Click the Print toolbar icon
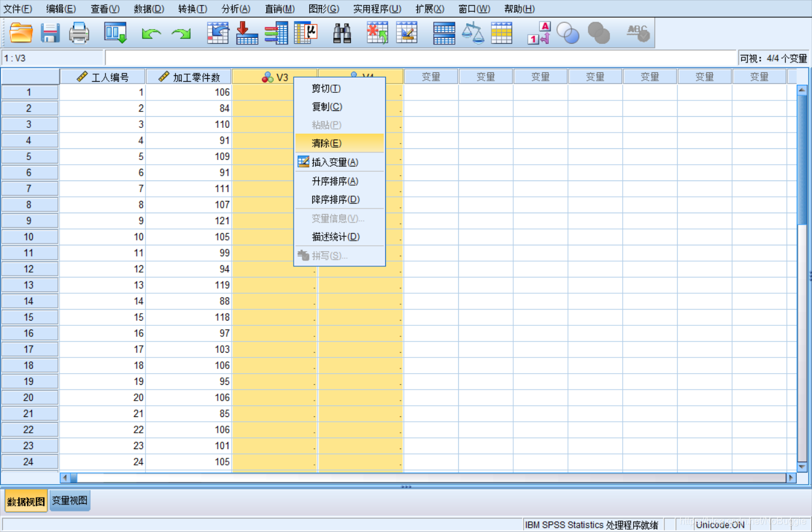Viewport: 812px width, 532px height. [79, 33]
